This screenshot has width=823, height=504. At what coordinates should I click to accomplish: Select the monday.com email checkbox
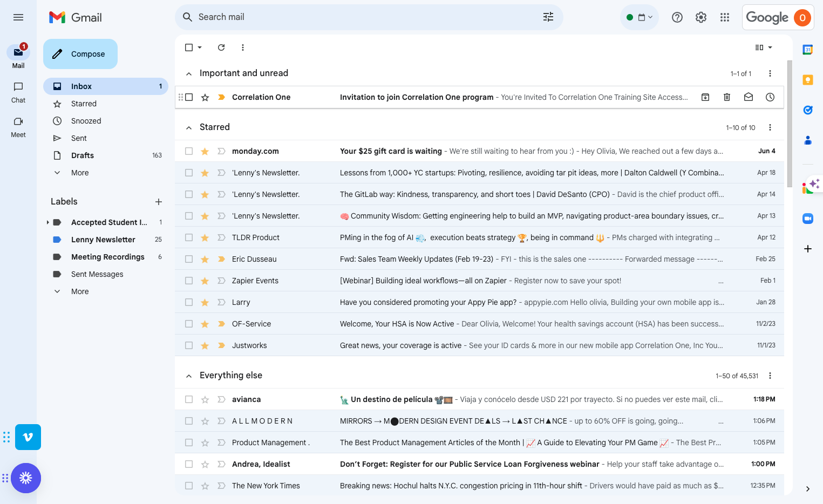189,151
